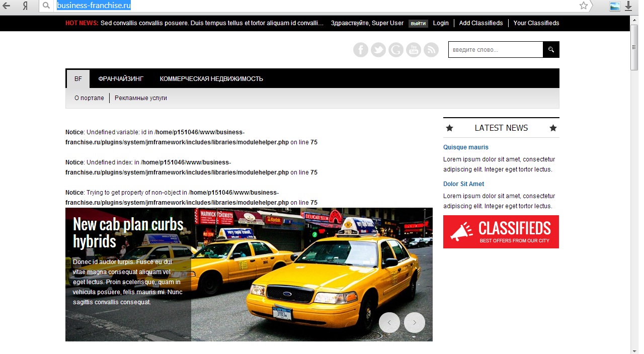Click the 'Sed convallis convallis posuere' hot news headline
The width and height of the screenshot is (644, 354).
point(212,23)
